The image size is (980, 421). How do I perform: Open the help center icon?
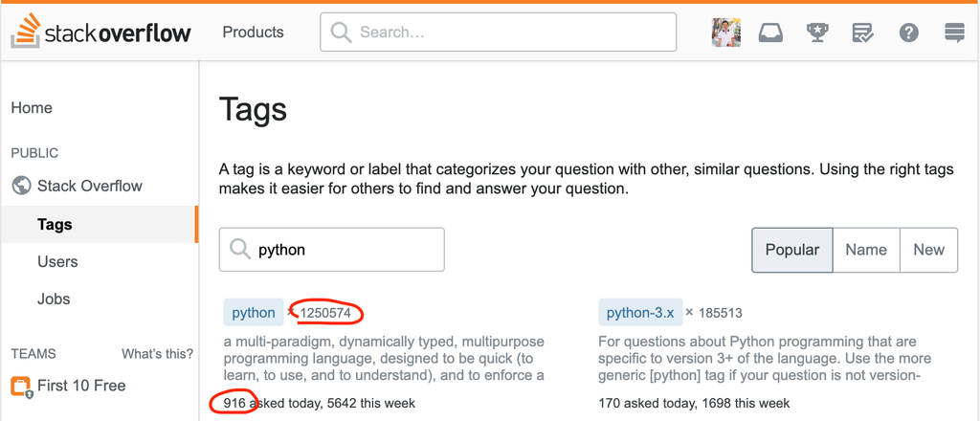pyautogui.click(x=908, y=33)
